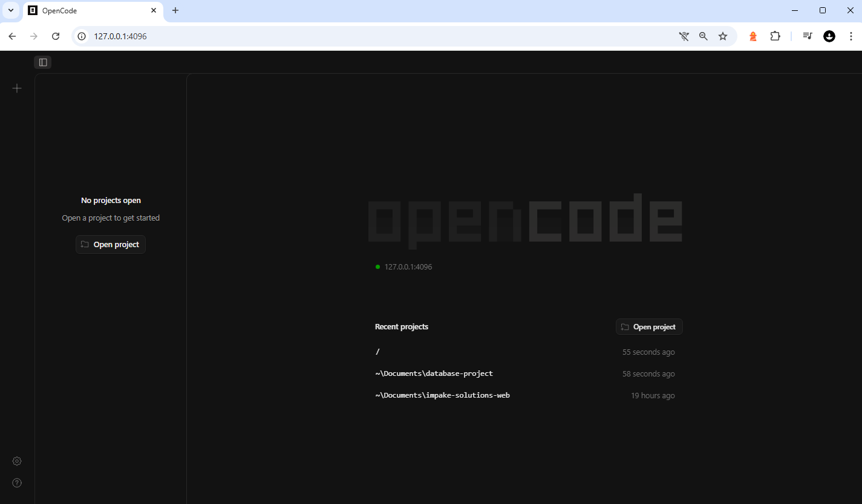Open ~\Documents\database-project recent project
Viewport: 862px width, 504px height.
click(525, 373)
